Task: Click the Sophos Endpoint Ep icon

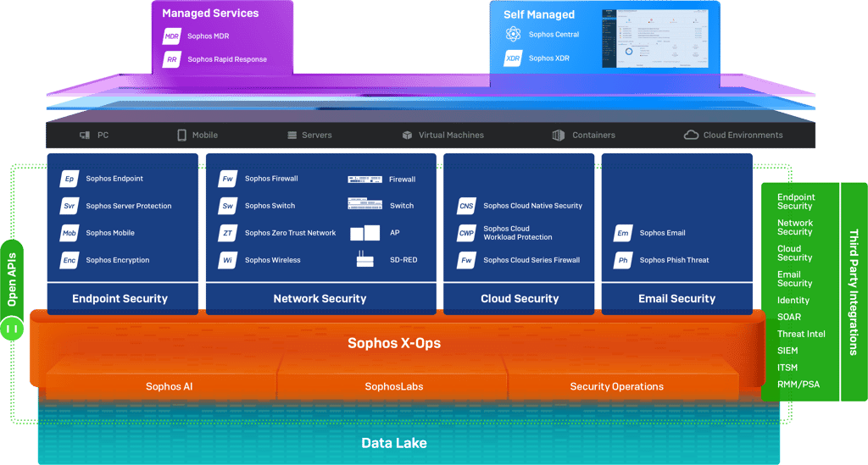Action: [x=70, y=179]
